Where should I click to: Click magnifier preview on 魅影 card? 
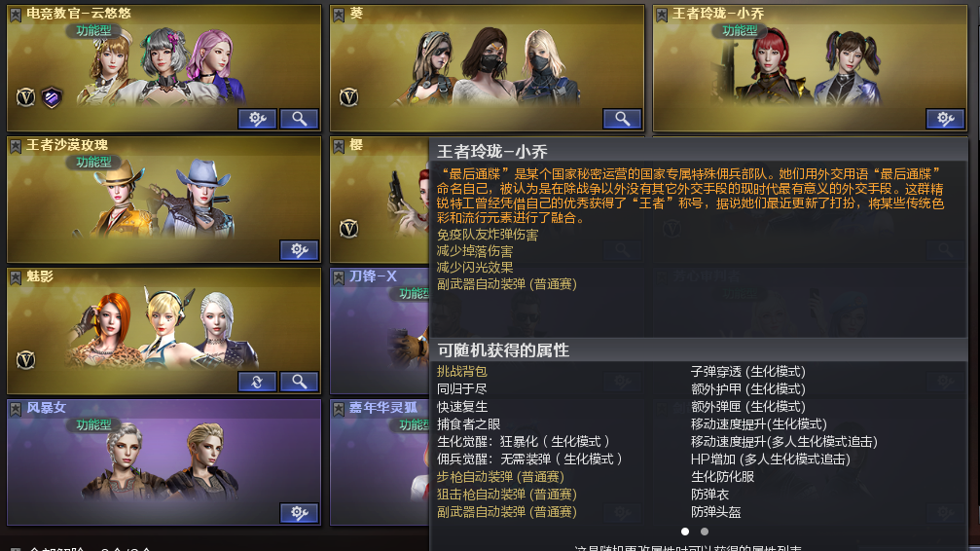(300, 381)
